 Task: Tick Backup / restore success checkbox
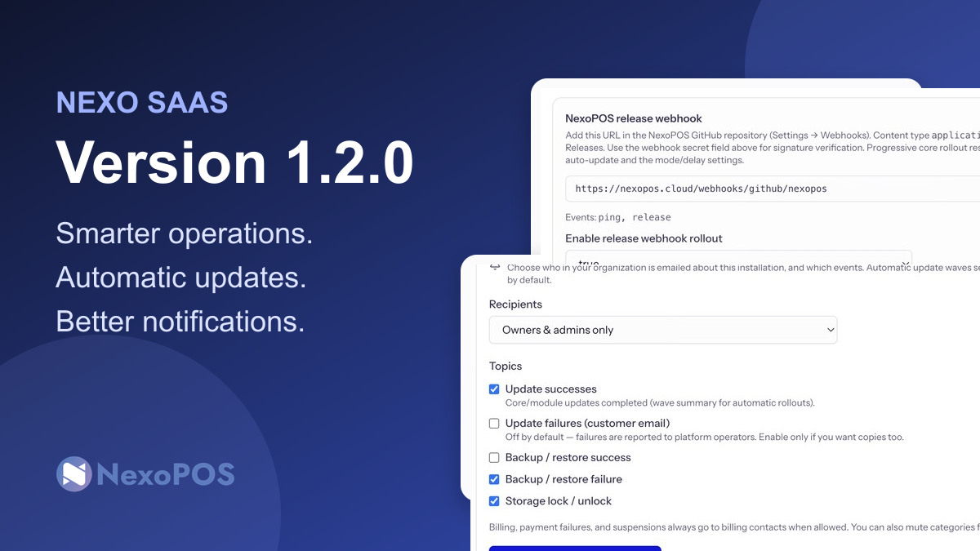click(494, 458)
